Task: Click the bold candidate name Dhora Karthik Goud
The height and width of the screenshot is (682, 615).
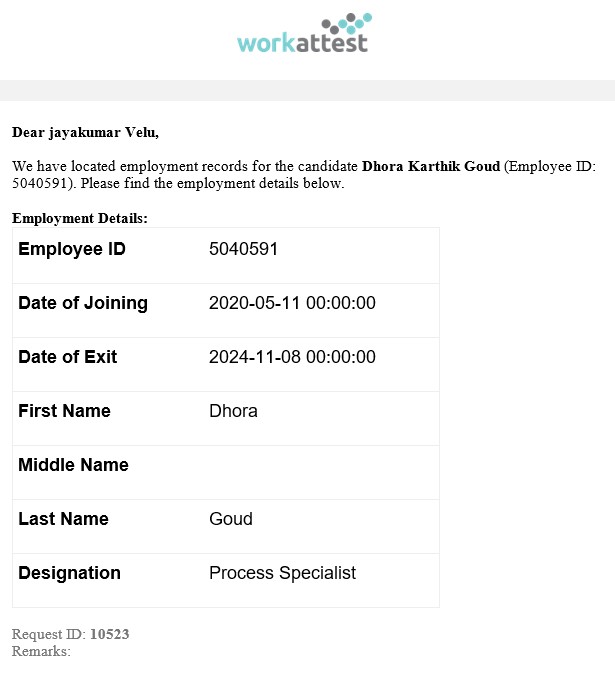Action: pyautogui.click(x=430, y=166)
